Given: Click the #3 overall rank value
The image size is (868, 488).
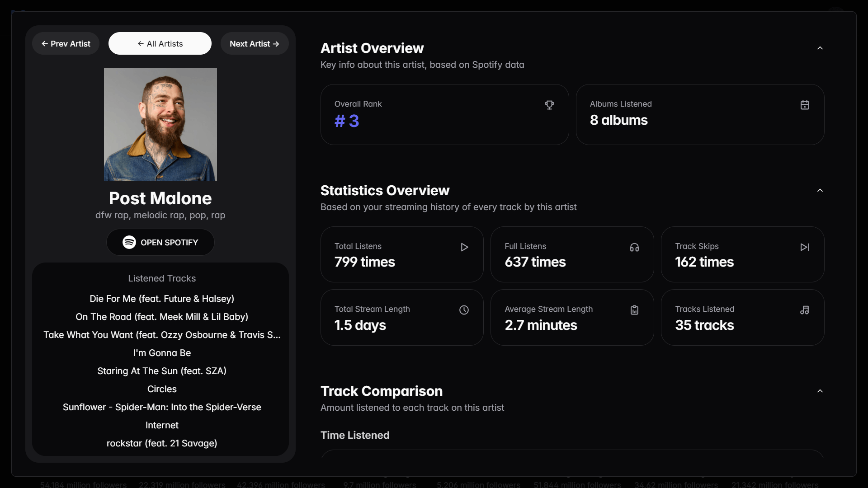Looking at the screenshot, I should [347, 121].
